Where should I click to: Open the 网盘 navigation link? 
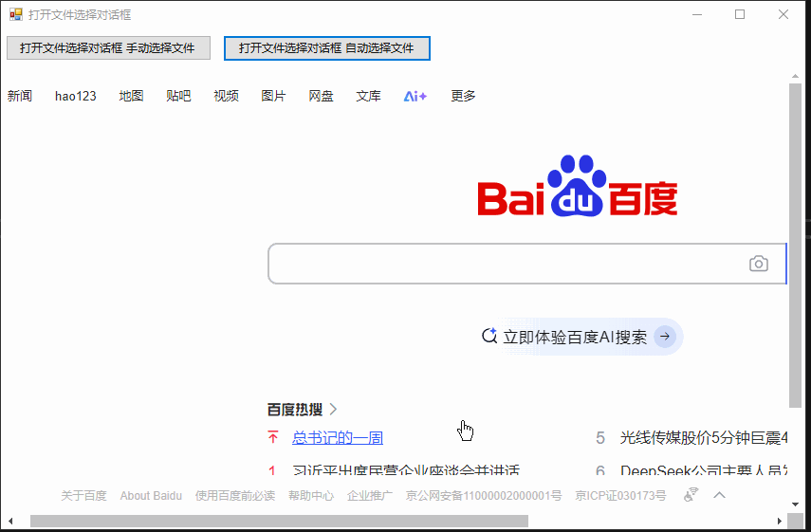click(x=322, y=96)
